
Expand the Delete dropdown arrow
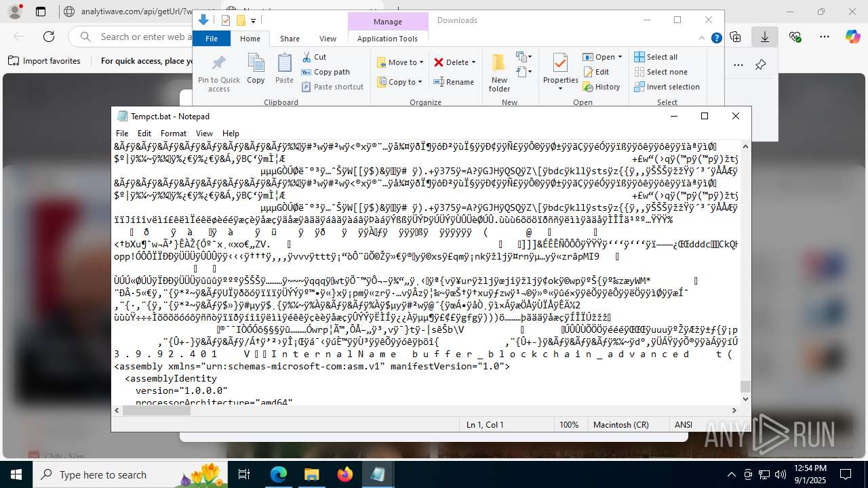coord(473,62)
